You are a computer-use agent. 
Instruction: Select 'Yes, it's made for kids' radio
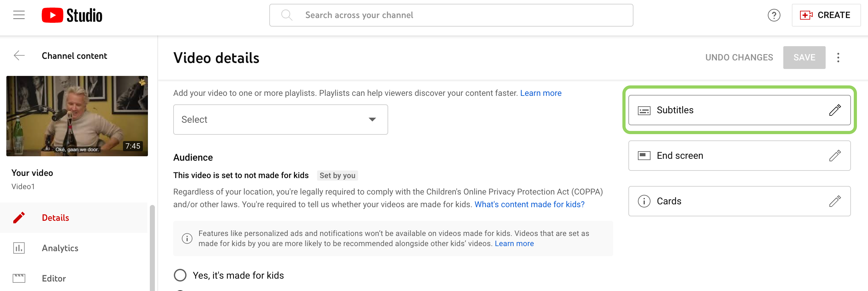tap(180, 276)
